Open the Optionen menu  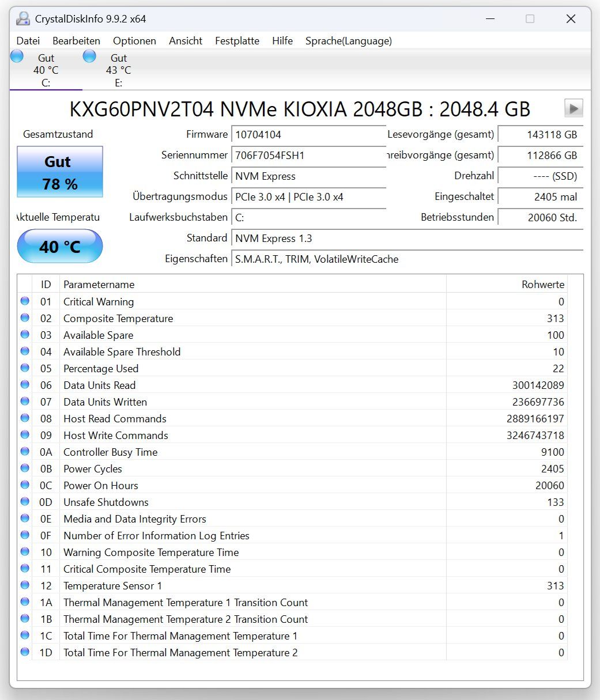tap(134, 41)
